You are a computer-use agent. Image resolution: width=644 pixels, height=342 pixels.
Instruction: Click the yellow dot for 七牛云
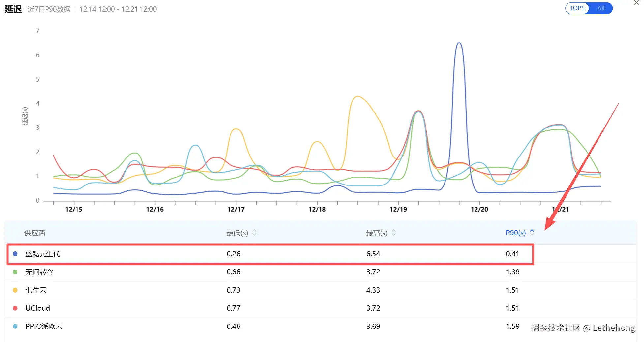click(x=15, y=290)
